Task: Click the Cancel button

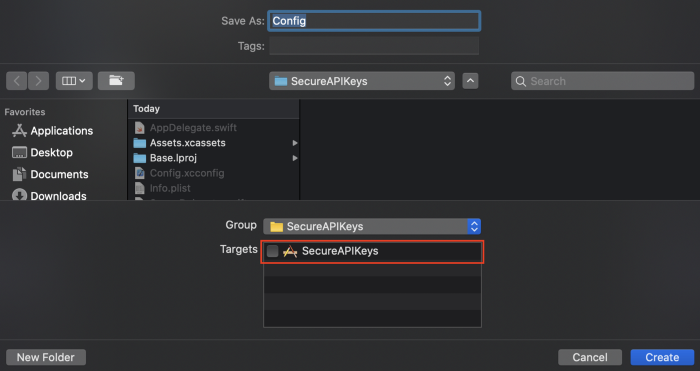Action: (590, 357)
